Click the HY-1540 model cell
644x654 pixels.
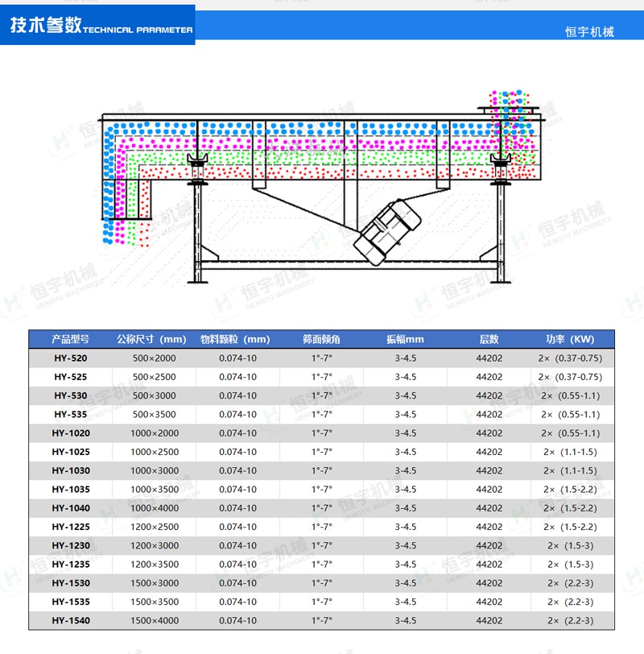(71, 620)
